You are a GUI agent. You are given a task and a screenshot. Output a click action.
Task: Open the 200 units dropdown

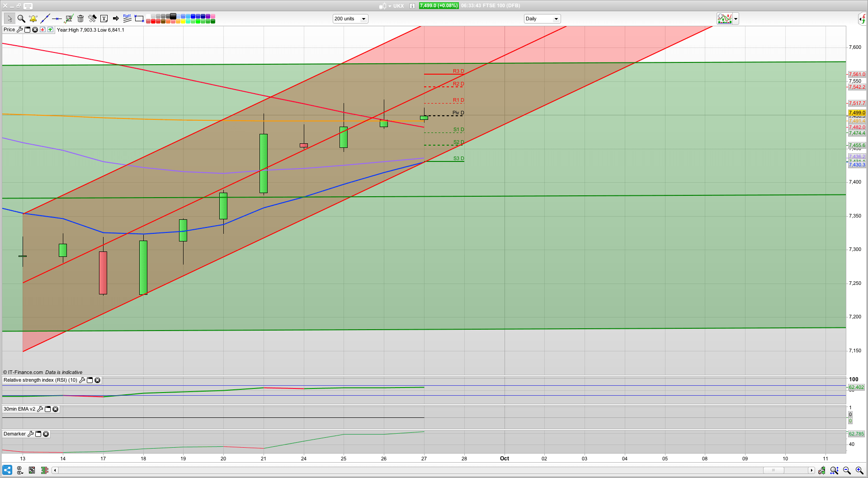pos(350,19)
